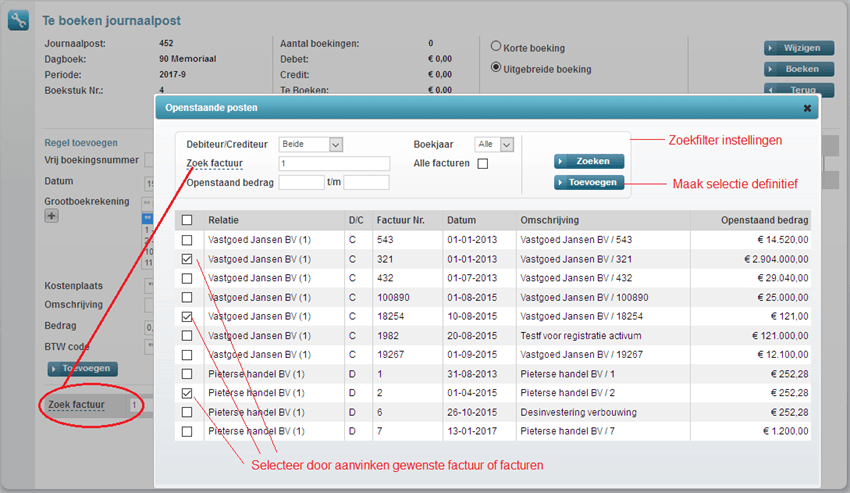Click the Wijzigen button
850x493 pixels.
tap(799, 48)
